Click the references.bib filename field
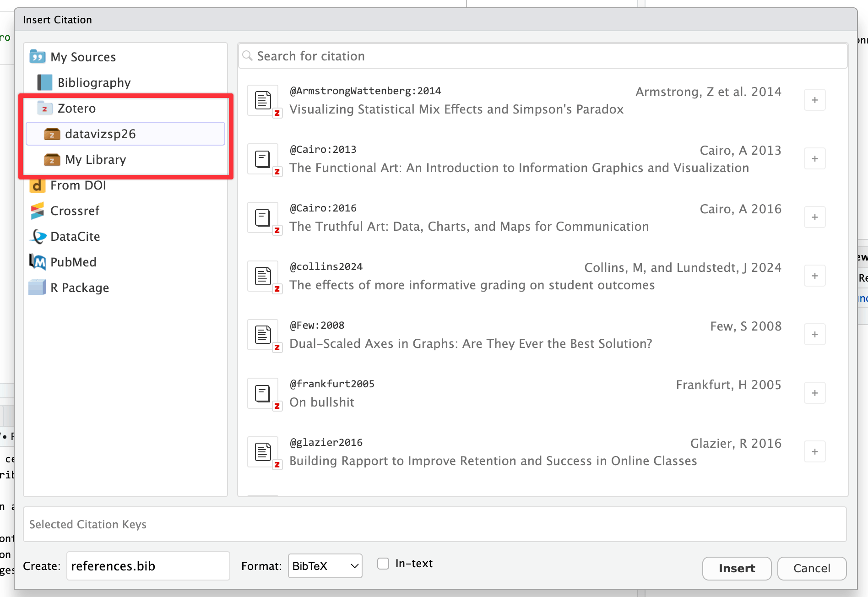The width and height of the screenshot is (868, 597). [x=148, y=566]
